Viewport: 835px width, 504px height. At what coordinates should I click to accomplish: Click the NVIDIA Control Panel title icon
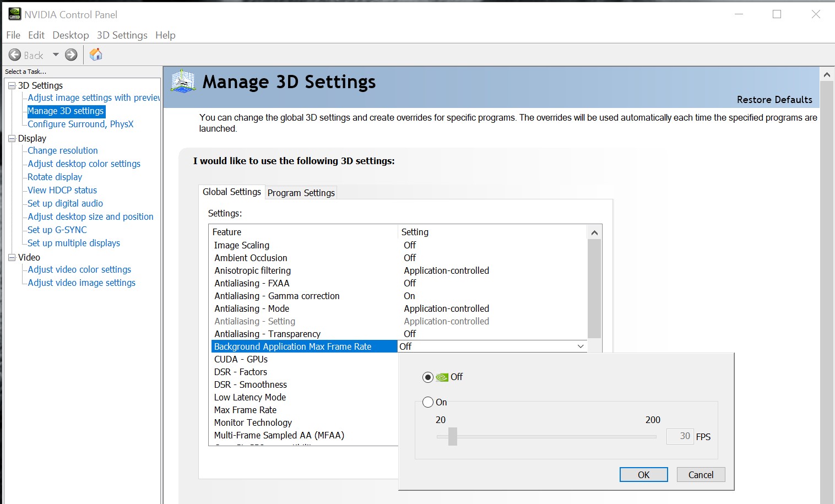point(14,14)
